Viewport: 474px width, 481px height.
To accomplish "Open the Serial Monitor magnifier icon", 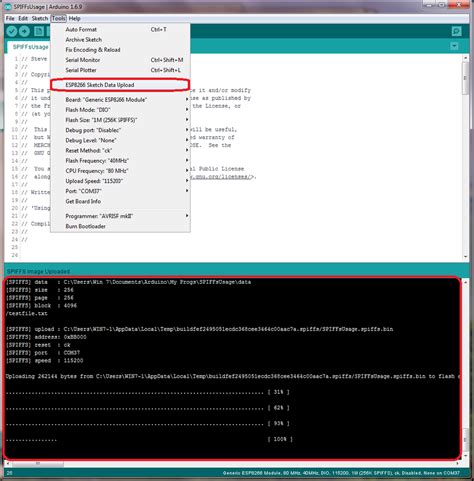I will (x=456, y=31).
